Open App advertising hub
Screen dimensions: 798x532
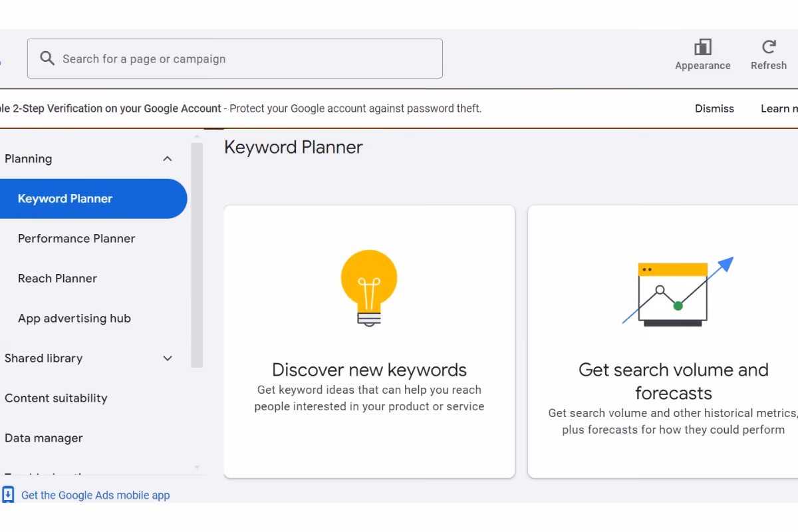[x=74, y=318]
